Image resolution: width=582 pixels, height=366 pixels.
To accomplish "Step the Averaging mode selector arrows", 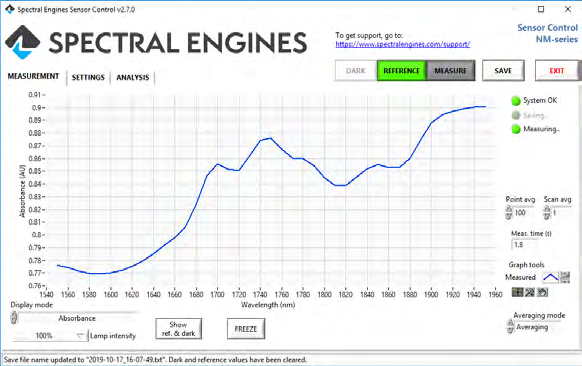I will (x=510, y=327).
